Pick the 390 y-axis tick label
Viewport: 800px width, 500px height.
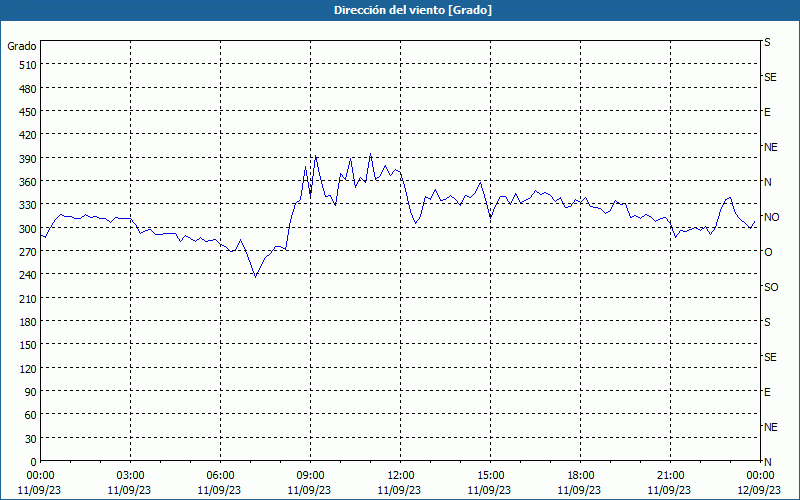coord(29,159)
